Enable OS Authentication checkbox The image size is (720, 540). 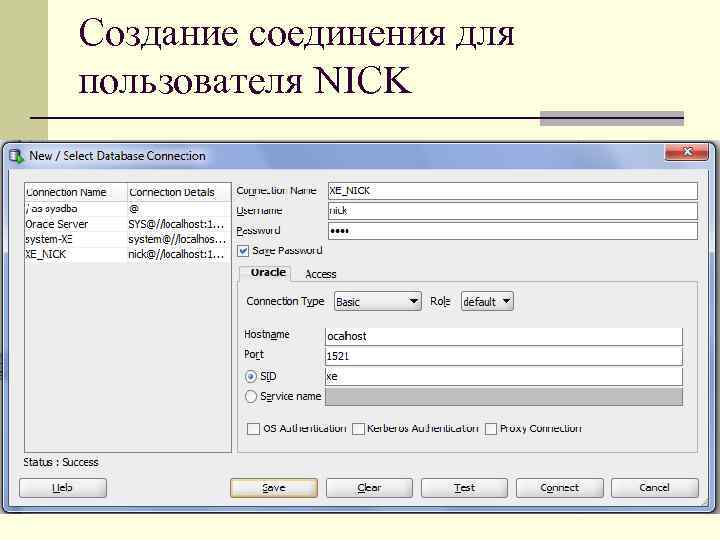coord(253,428)
